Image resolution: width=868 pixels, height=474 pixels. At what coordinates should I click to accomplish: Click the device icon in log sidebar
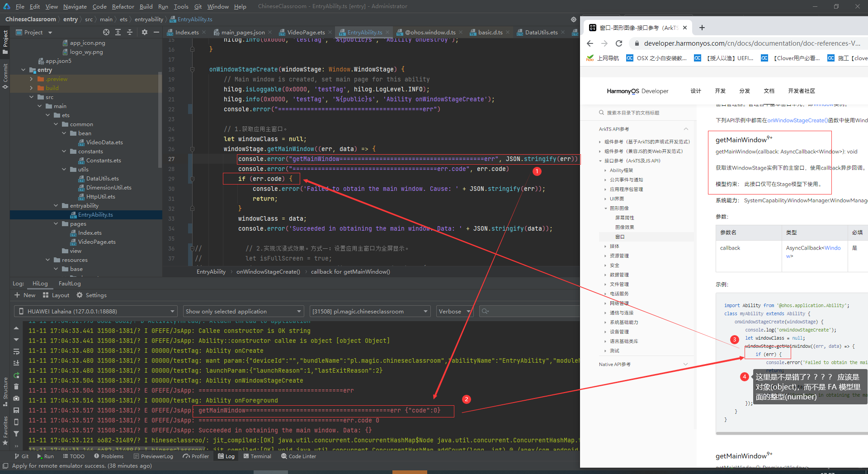(16, 422)
